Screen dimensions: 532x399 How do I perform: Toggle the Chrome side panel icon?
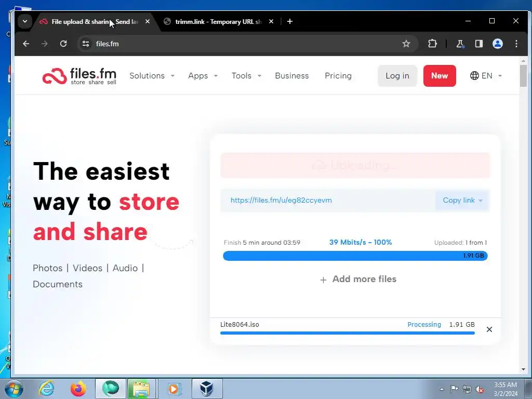click(478, 44)
